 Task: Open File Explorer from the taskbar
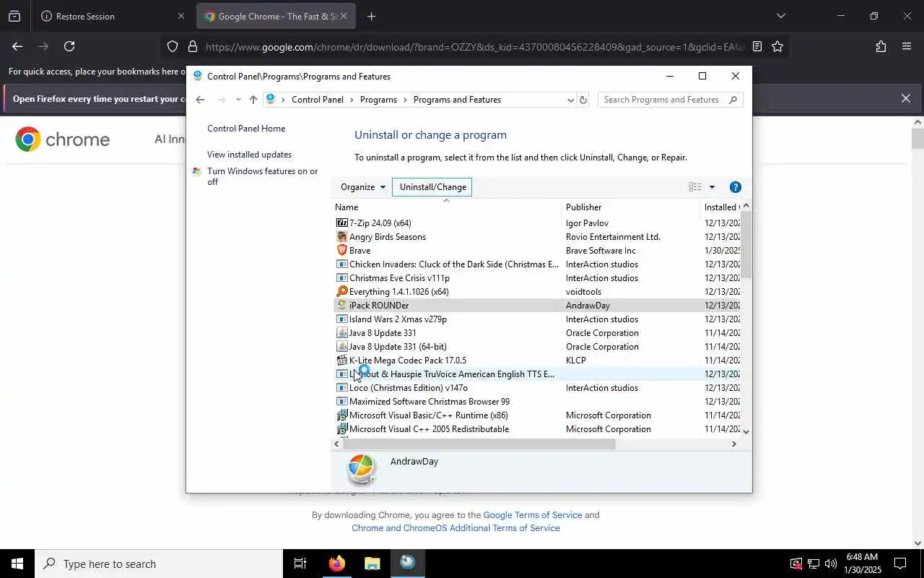[x=372, y=564]
